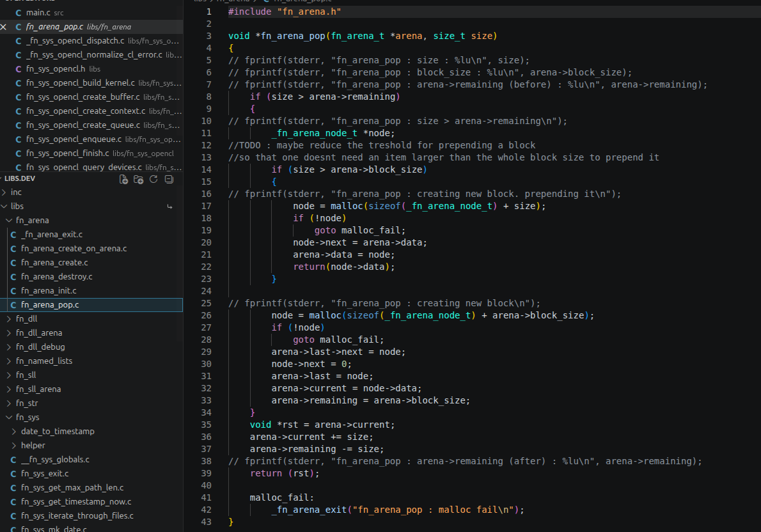Click the #include "fn_arena.h" line
The height and width of the screenshot is (532, 761).
285,12
